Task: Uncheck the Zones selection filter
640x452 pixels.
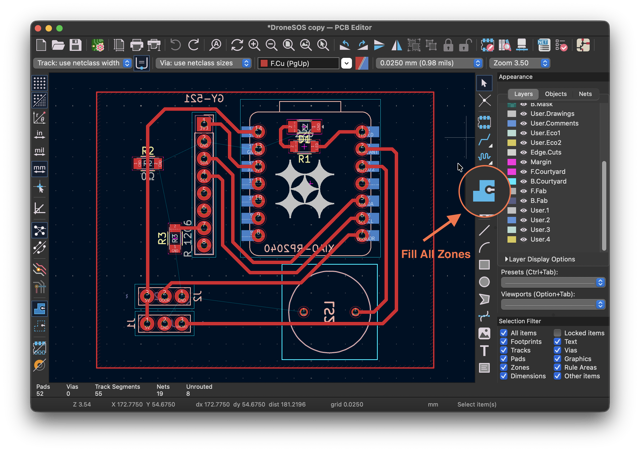Action: click(504, 367)
